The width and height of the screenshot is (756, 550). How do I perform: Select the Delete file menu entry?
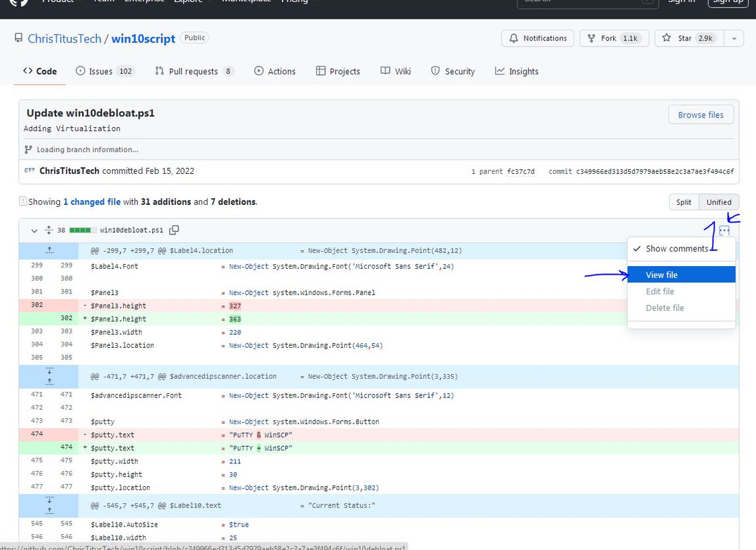[681, 308]
